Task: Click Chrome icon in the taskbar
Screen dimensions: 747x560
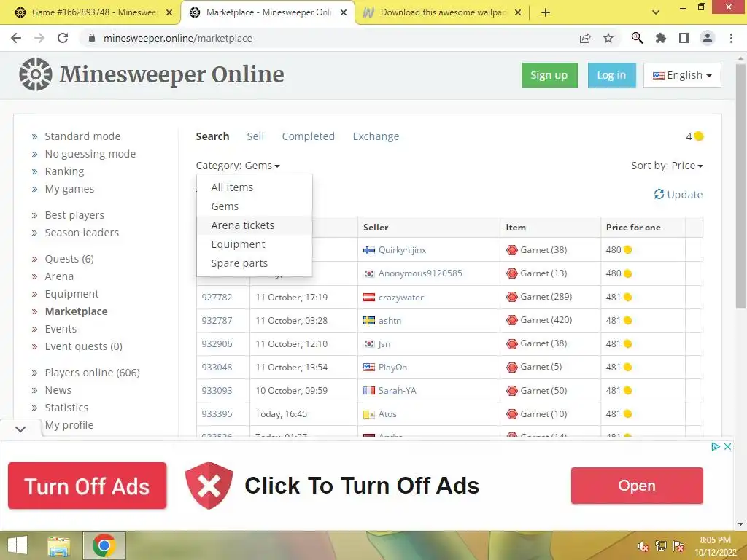Action: point(104,545)
